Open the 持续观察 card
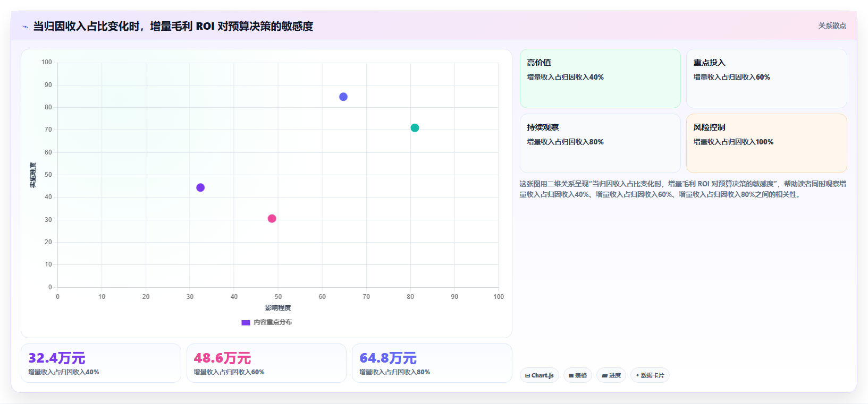 (x=600, y=143)
